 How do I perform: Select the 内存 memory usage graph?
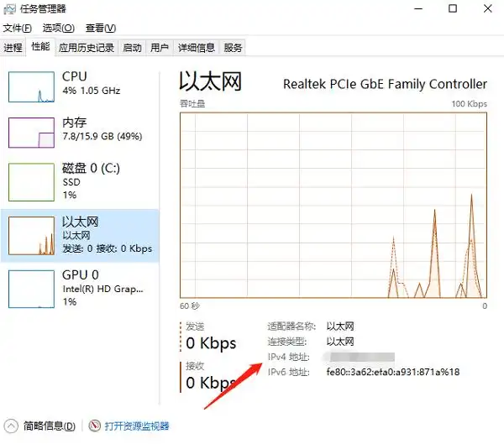tap(31, 132)
